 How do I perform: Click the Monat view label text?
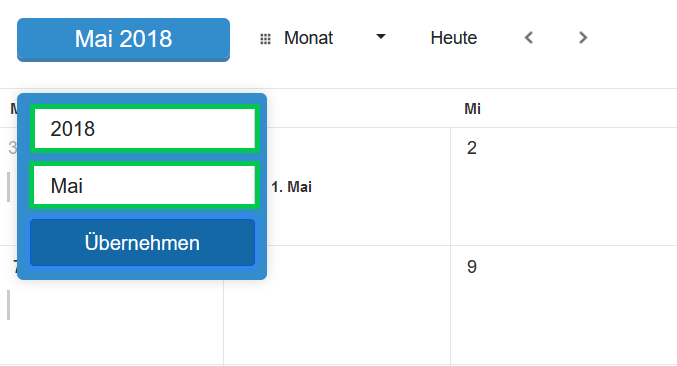pyautogui.click(x=308, y=38)
